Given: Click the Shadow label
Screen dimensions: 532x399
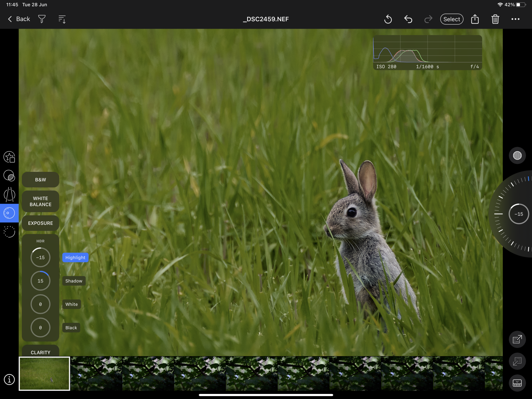Looking at the screenshot, I should (74, 281).
